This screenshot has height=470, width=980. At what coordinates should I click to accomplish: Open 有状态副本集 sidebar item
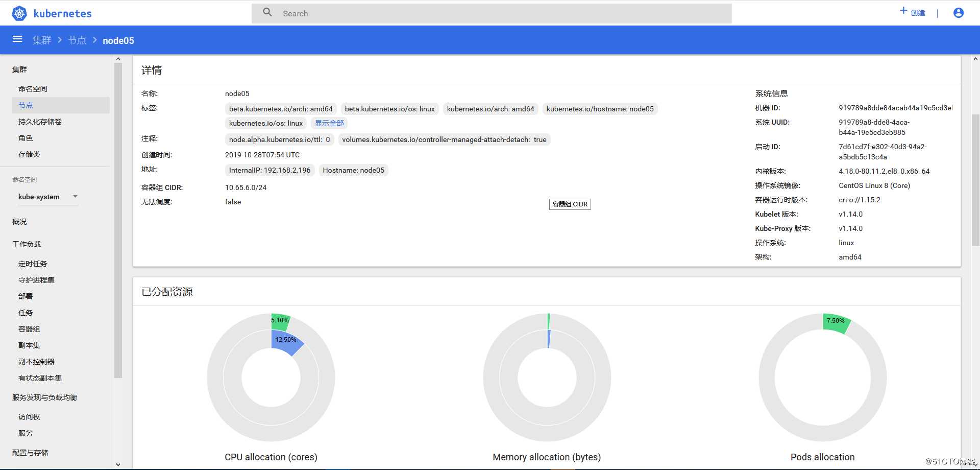point(40,378)
